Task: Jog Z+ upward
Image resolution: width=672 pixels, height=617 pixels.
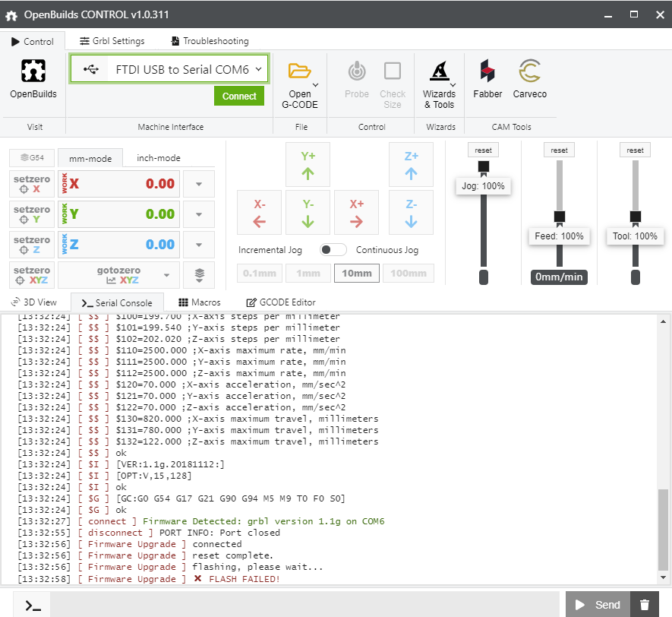Action: point(411,165)
